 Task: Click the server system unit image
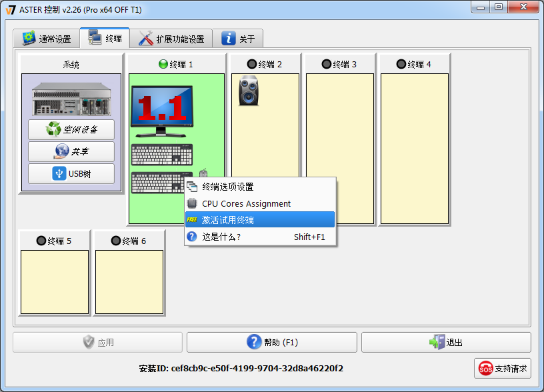tap(71, 99)
